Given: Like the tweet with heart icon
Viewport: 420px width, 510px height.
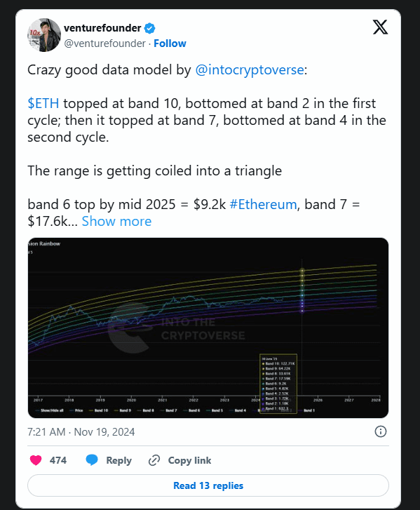Looking at the screenshot, I should click(36, 460).
